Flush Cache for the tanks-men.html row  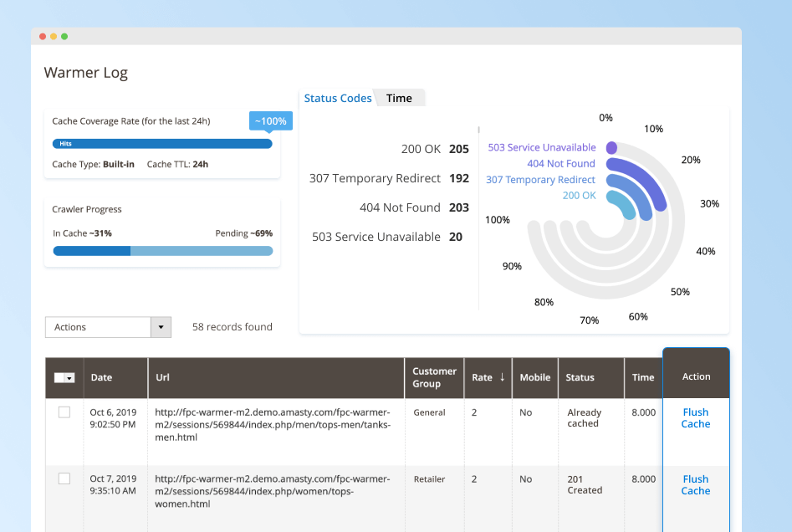695,418
